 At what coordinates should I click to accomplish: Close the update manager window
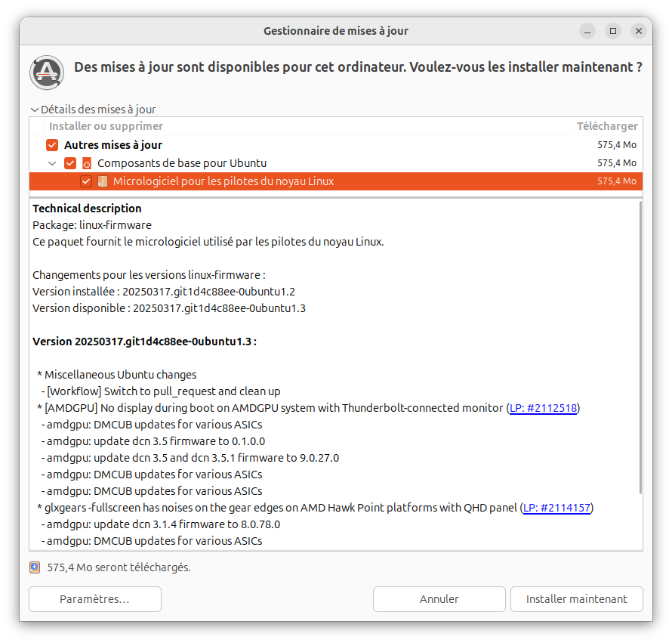tap(639, 31)
